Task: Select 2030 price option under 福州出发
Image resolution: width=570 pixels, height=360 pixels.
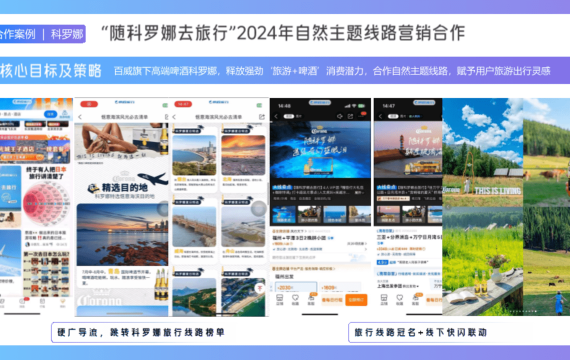Action: [296, 287]
